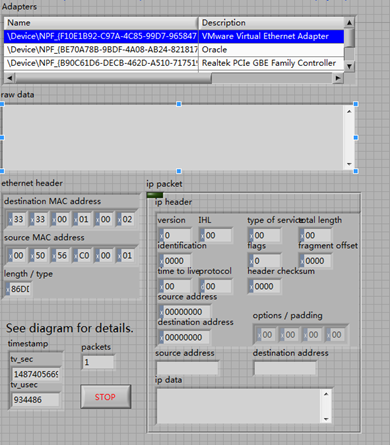Viewport: 390px width, 445px height.
Task: Click the adapters horizontal scroll right arrow
Action: coord(338,78)
